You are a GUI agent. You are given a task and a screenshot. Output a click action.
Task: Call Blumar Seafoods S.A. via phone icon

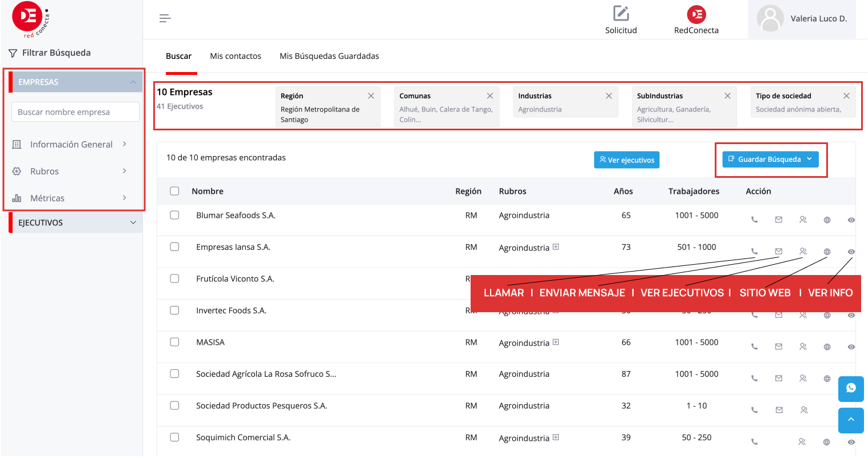(754, 220)
